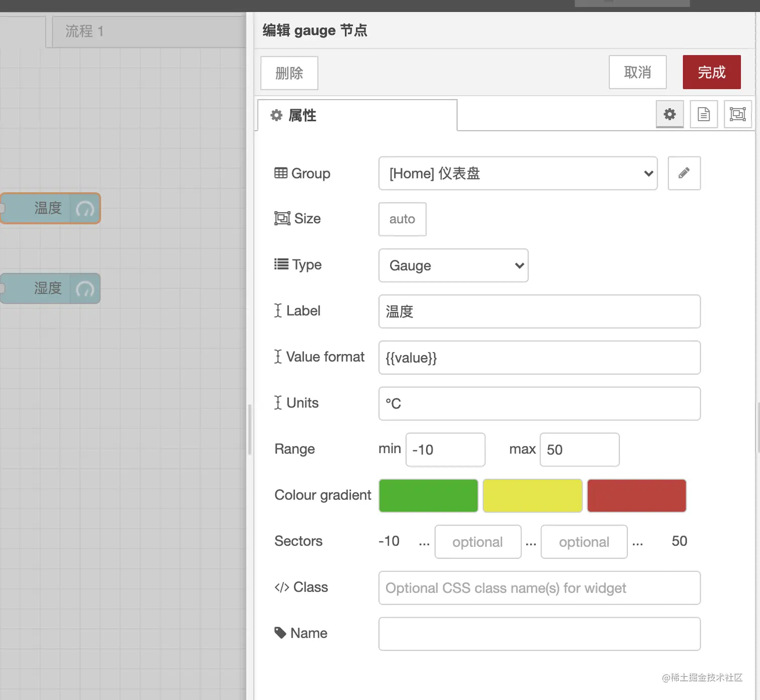Open the node description document icon
Screen dimensions: 760x700
tap(704, 114)
